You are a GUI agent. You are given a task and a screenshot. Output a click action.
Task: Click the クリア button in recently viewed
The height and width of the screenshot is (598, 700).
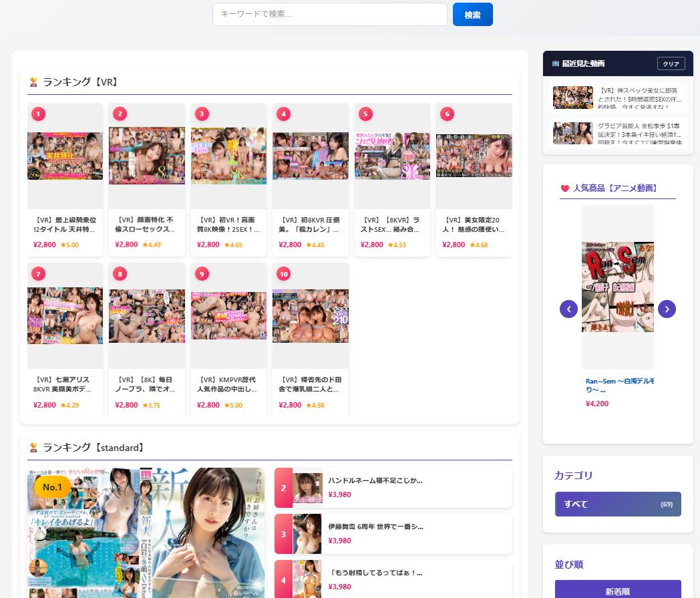[671, 64]
